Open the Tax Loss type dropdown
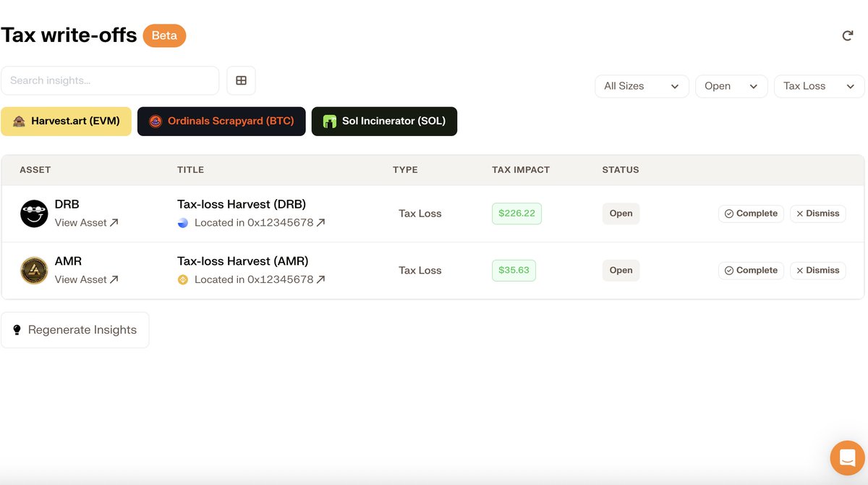The height and width of the screenshot is (485, 868). [820, 86]
